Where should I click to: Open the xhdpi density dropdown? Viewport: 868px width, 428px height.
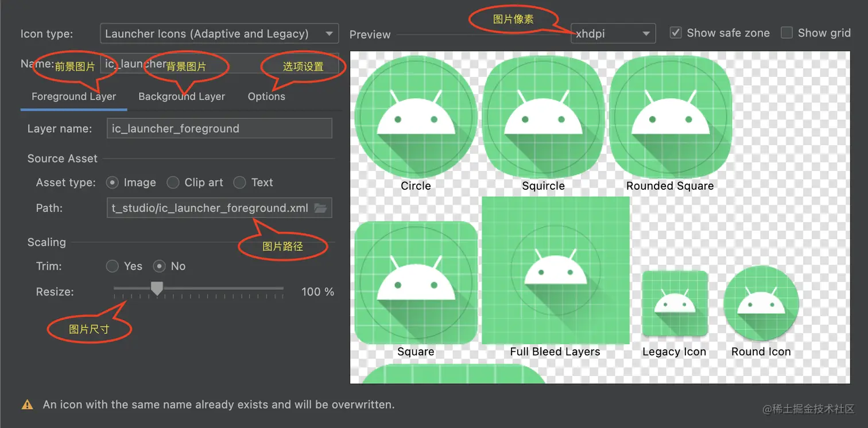pyautogui.click(x=613, y=33)
